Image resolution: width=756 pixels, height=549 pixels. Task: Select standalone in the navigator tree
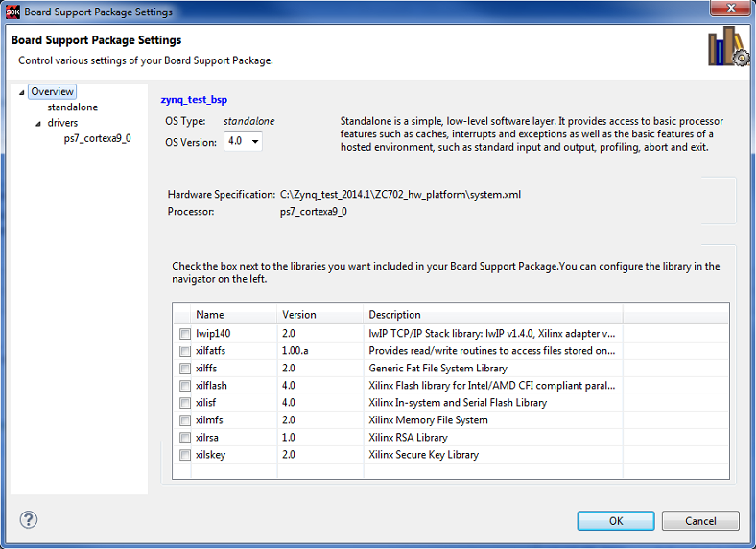(72, 107)
